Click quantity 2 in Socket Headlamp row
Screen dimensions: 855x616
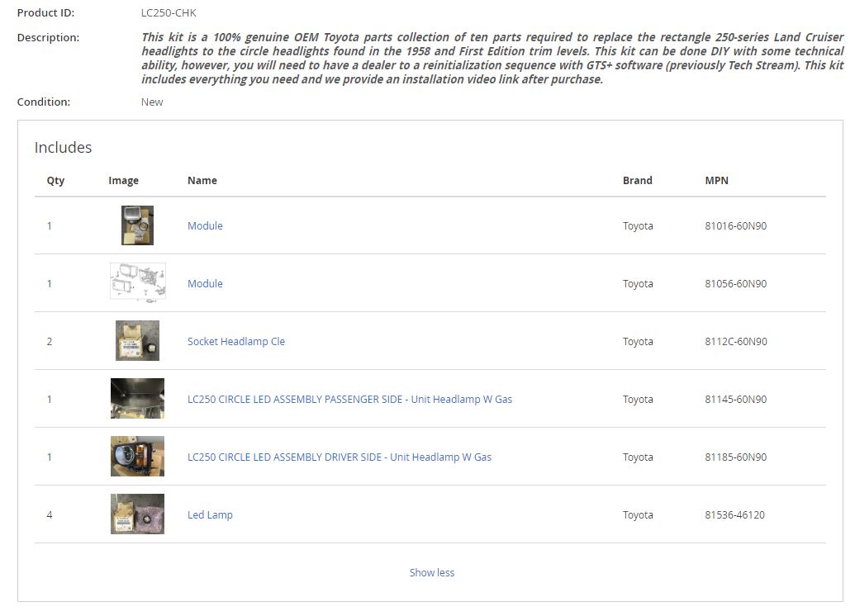click(50, 341)
